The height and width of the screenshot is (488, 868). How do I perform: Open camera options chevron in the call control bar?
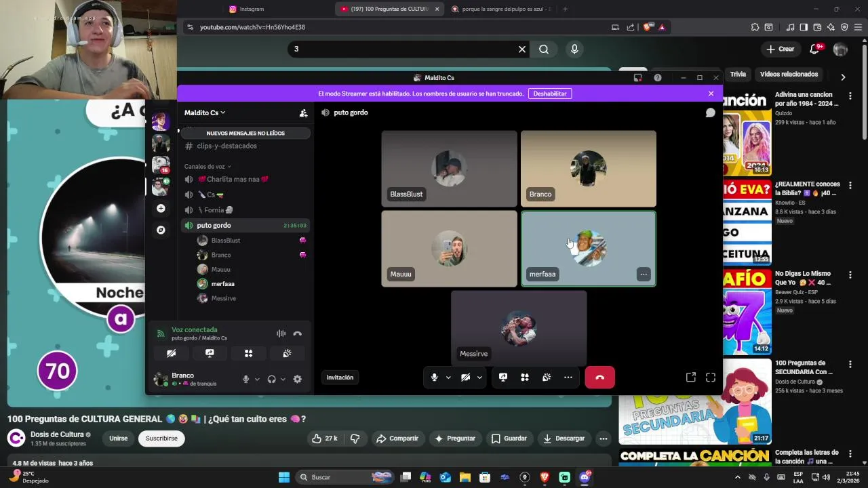(x=479, y=378)
